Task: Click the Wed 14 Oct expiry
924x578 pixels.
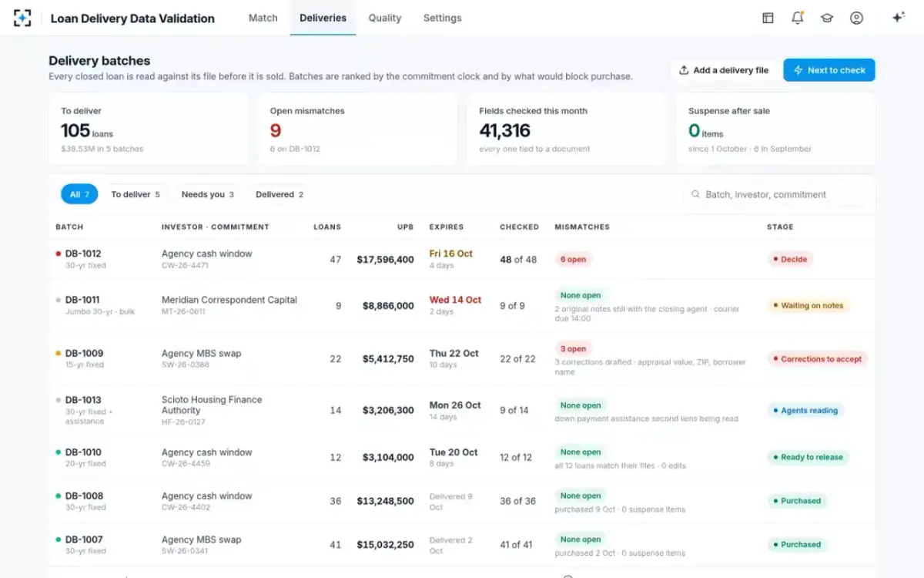Action: pyautogui.click(x=455, y=300)
